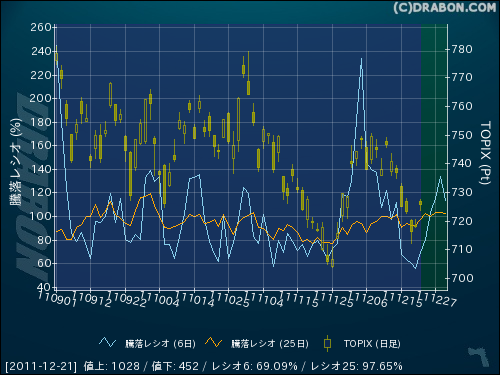Click the TOPIX candlestick legend icon
This screenshot has height=375, width=500.
pos(328,343)
